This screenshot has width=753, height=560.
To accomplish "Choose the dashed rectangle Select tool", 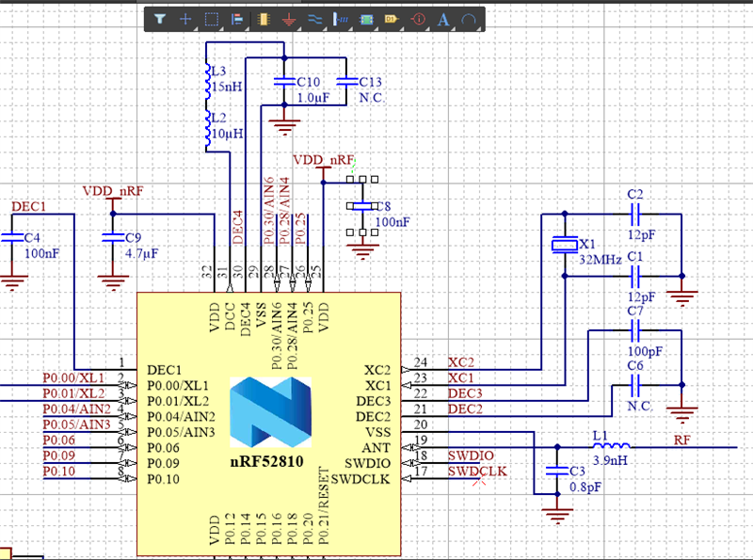I will click(211, 19).
